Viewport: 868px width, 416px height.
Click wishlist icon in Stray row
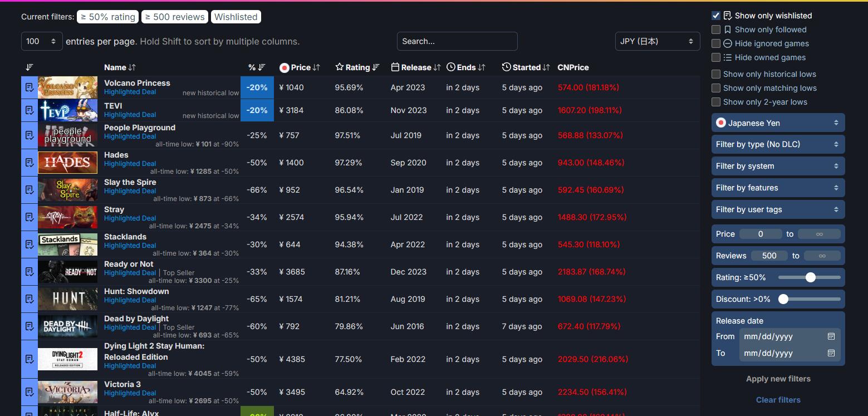29,217
